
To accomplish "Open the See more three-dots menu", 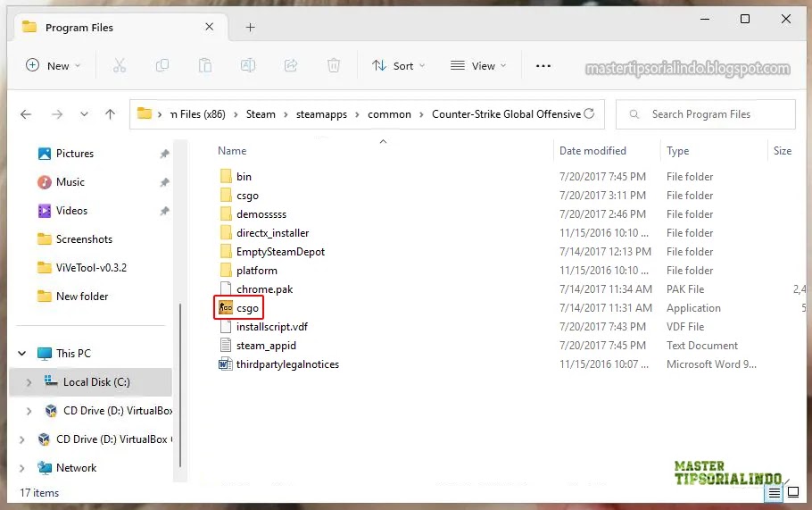I will click(x=543, y=66).
